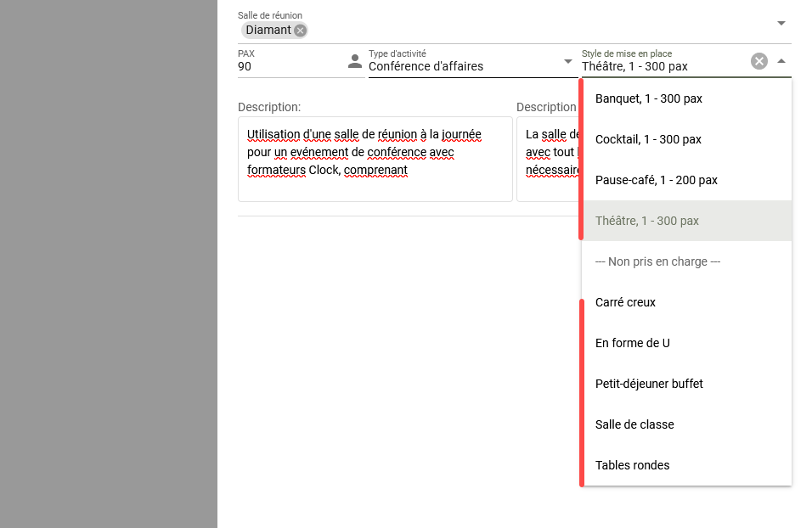Open the Salle de réunion dropdown arrow

pos(781,23)
